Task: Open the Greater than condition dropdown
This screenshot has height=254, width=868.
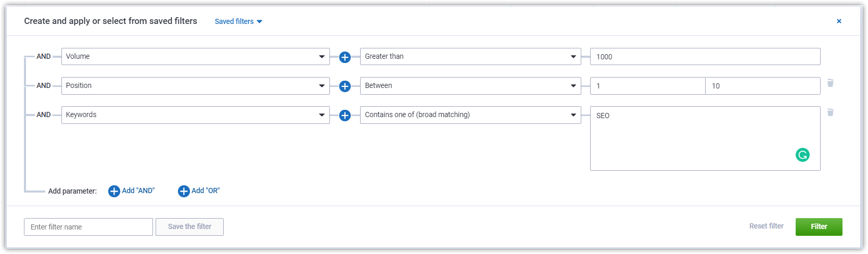Action: [470, 57]
